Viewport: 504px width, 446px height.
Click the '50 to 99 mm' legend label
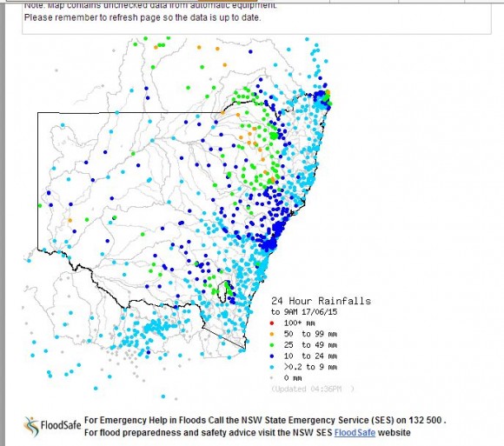pyautogui.click(x=310, y=334)
